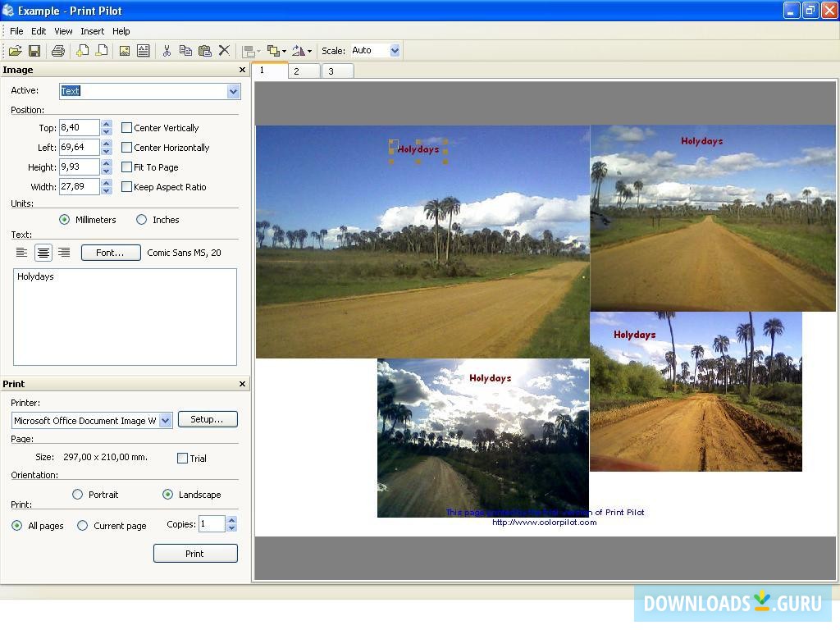Toggle the Keep Aspect Ratio checkbox
This screenshot has width=840, height=630.
click(127, 187)
